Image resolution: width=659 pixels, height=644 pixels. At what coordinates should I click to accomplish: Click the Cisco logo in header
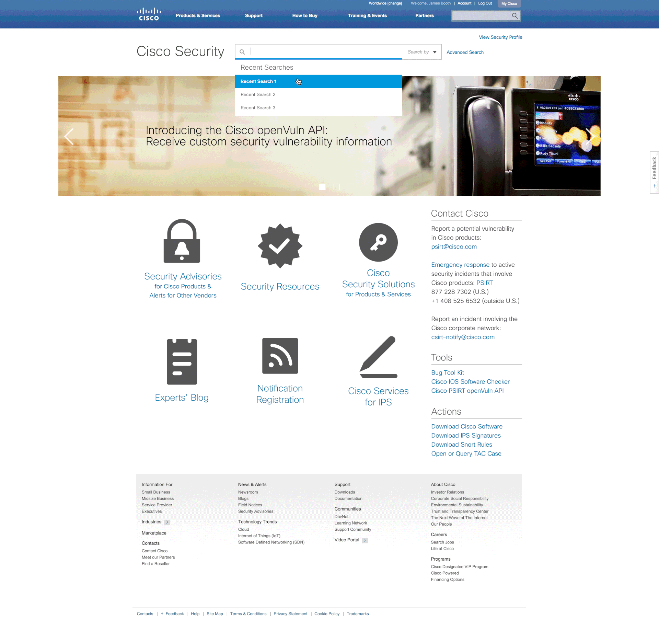(x=149, y=14)
